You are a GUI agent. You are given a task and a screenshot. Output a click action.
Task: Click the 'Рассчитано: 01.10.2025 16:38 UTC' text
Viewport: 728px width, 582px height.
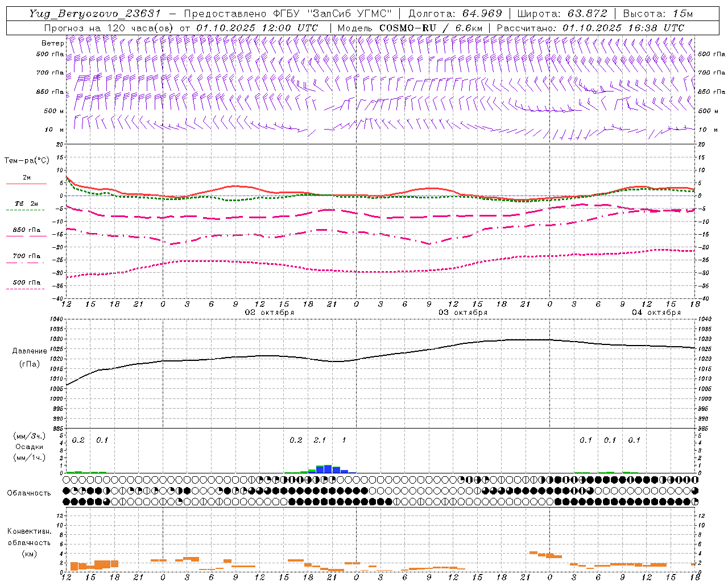[x=590, y=27]
